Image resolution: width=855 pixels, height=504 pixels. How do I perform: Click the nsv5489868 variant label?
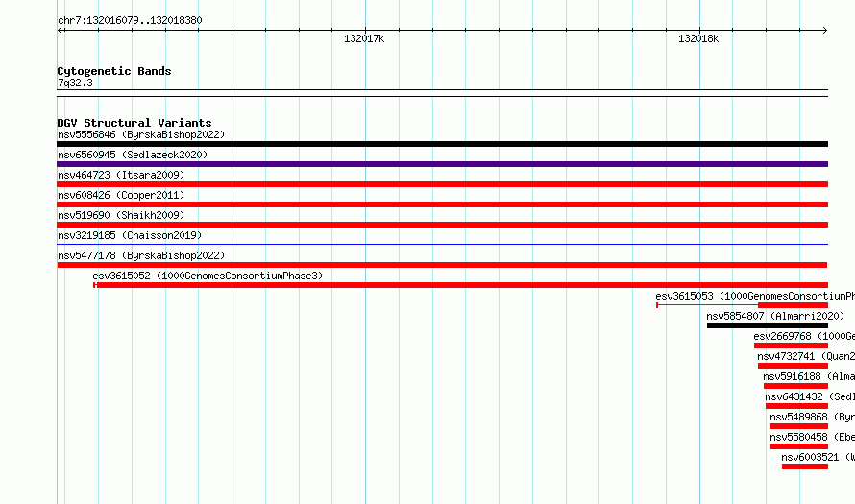[x=813, y=417]
